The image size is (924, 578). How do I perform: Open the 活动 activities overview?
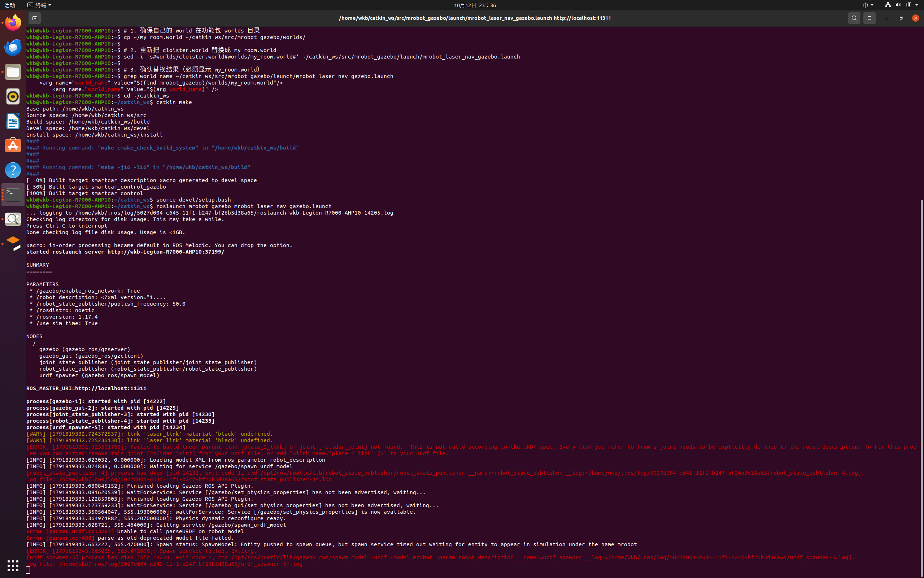click(9, 5)
